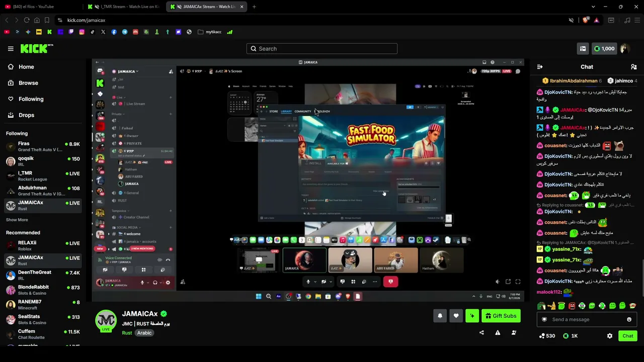The height and width of the screenshot is (362, 644).
Task: Open the 1,000 KICKs balance
Action: click(604, 49)
